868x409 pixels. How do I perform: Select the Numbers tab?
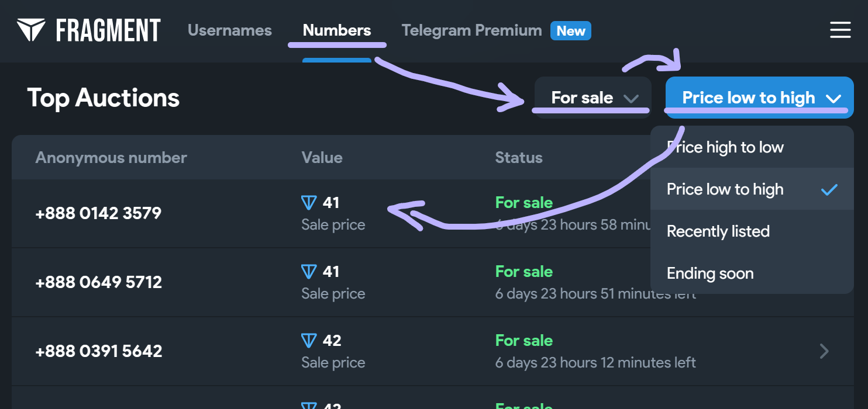click(x=337, y=30)
